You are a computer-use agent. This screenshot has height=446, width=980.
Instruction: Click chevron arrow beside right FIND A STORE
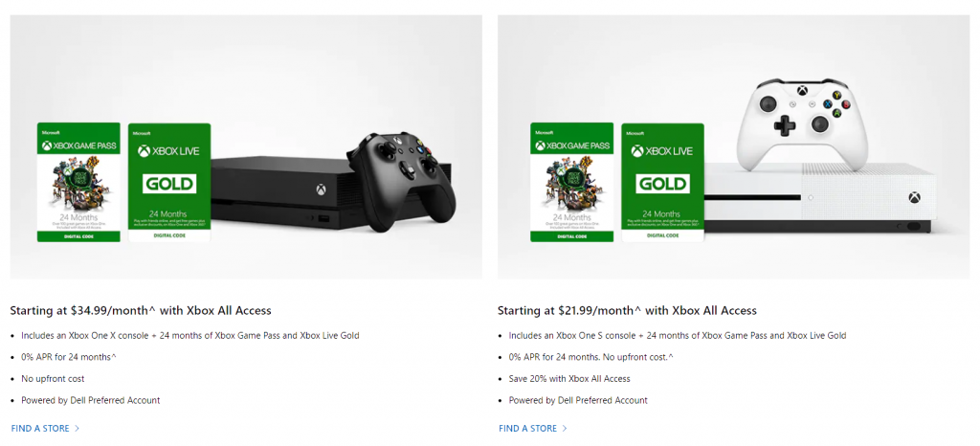[x=565, y=428]
